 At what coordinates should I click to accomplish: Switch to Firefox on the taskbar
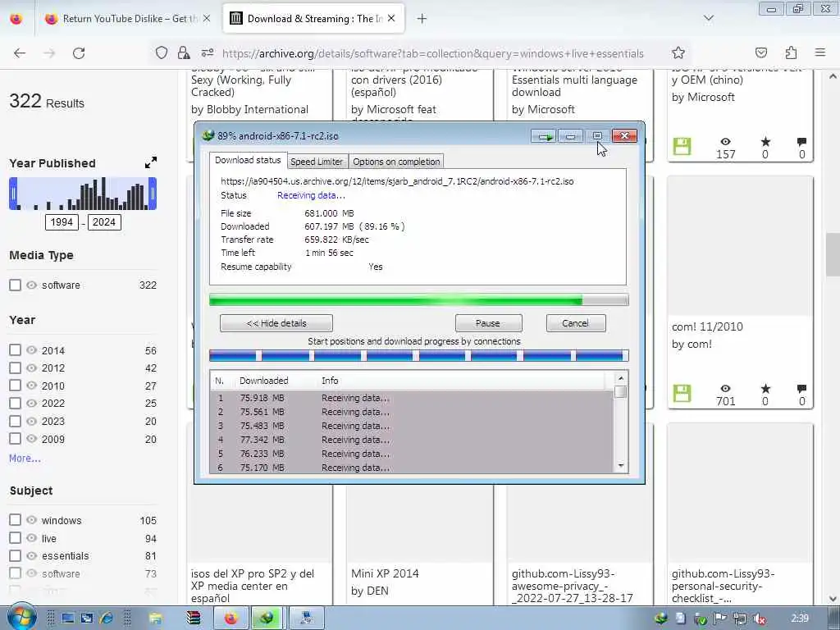(x=231, y=619)
